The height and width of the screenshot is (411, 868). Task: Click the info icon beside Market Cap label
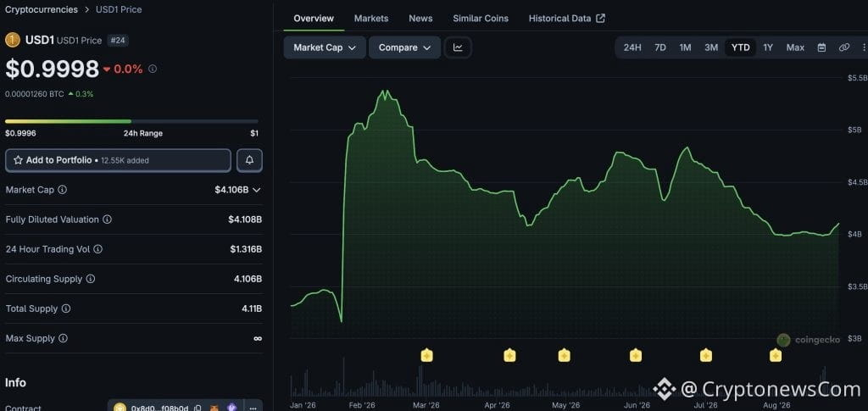pyautogui.click(x=63, y=190)
